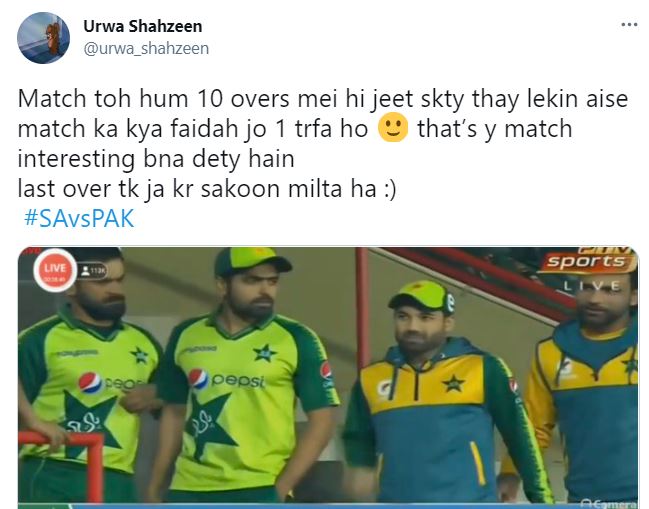This screenshot has width=649, height=509.
Task: Click the green cap of the center player
Action: (252, 261)
